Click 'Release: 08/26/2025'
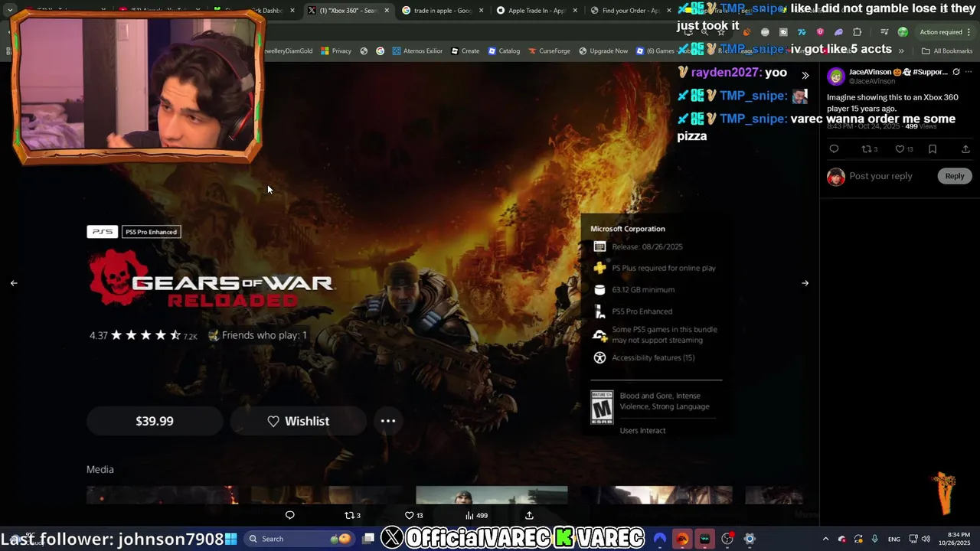This screenshot has height=551, width=980. click(x=647, y=246)
